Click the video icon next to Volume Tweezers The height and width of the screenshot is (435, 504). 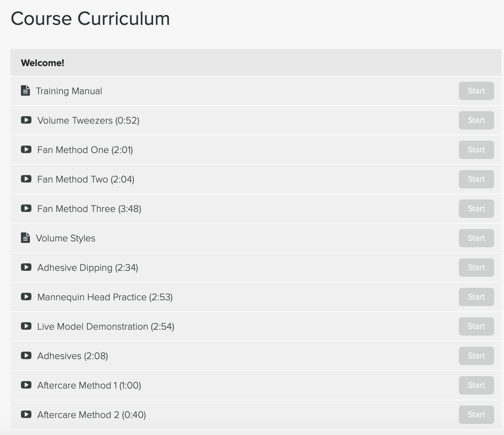26,120
